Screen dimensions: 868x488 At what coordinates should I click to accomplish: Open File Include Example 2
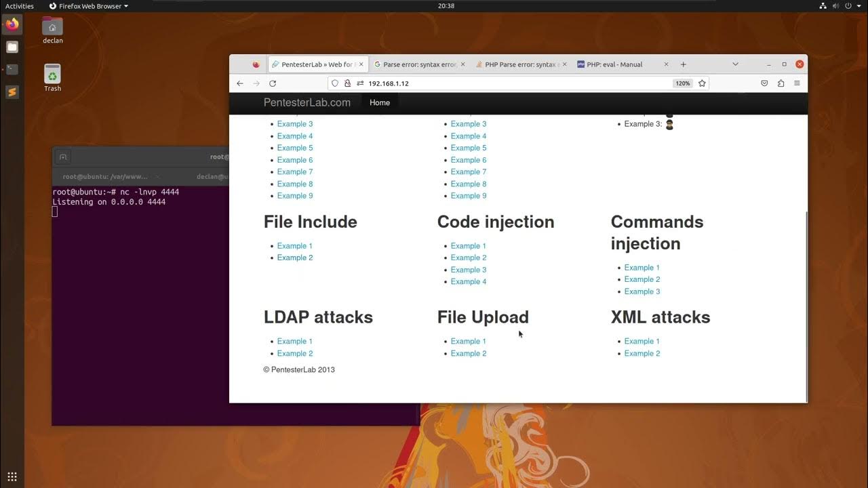295,258
